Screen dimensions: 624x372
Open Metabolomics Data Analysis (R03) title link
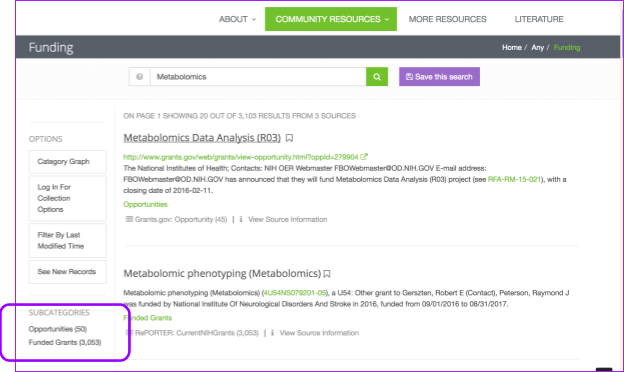coord(202,138)
